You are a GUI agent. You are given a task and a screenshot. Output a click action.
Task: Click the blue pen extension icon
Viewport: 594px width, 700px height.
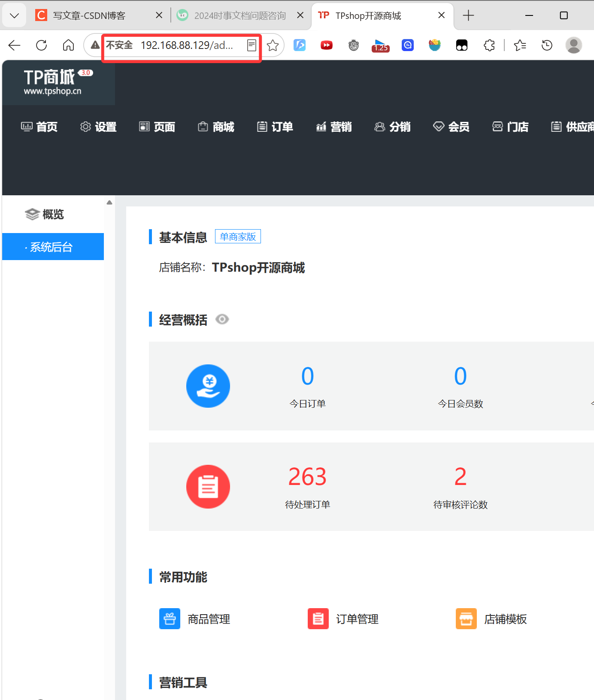(x=300, y=45)
